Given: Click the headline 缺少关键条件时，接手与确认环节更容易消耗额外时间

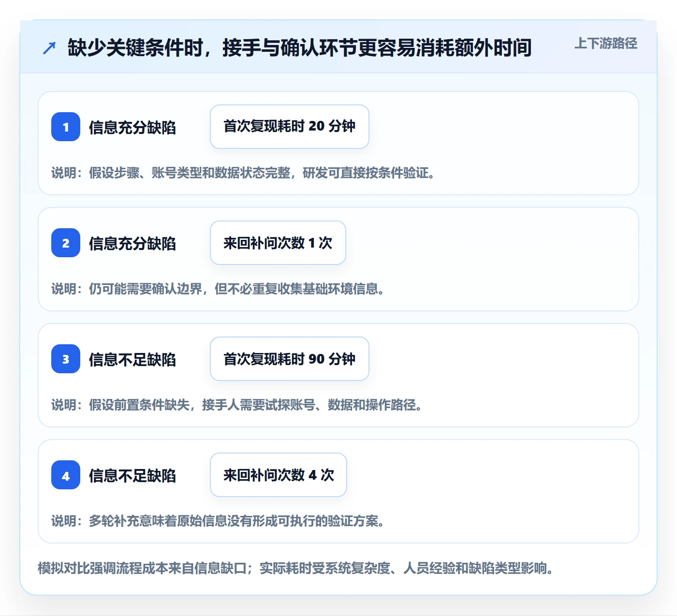Looking at the screenshot, I should (x=299, y=47).
